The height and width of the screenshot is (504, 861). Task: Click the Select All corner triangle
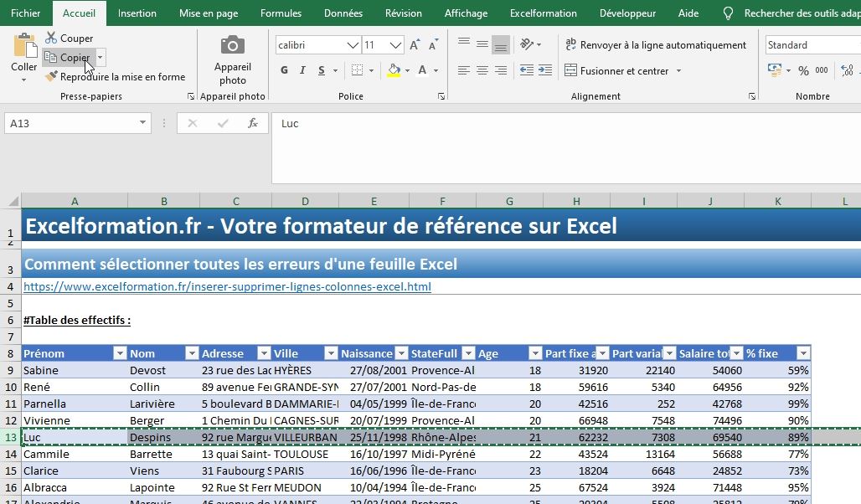click(13, 201)
